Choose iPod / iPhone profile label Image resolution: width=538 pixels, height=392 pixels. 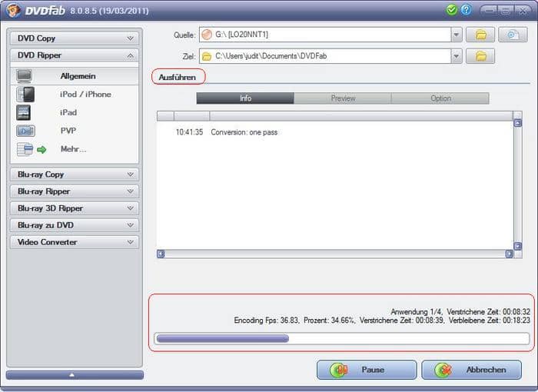[85, 95]
